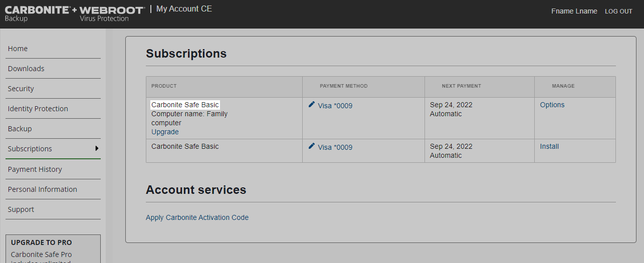644x263 pixels.
Task: Click pencil edit icon in Family computer row
Action: 312,104
